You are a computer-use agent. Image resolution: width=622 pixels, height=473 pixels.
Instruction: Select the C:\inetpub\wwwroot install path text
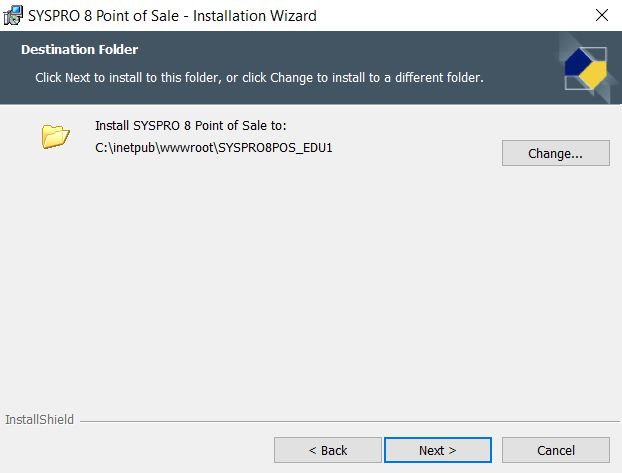click(212, 147)
